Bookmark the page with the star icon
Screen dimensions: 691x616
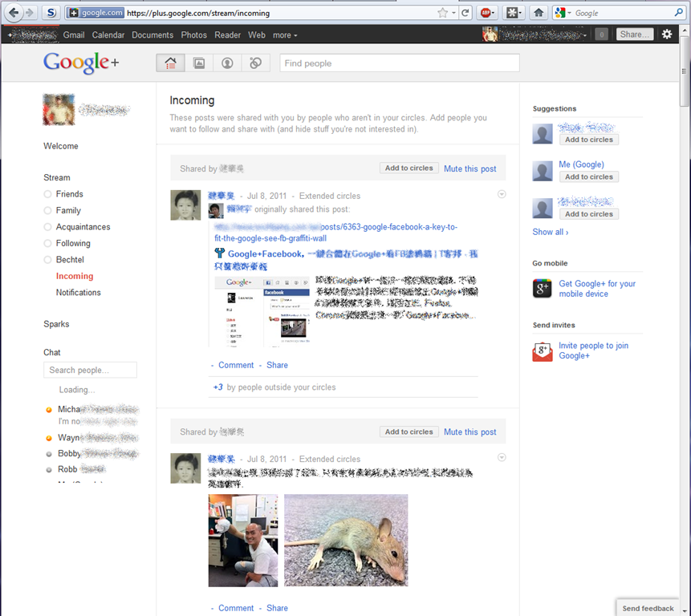[442, 13]
